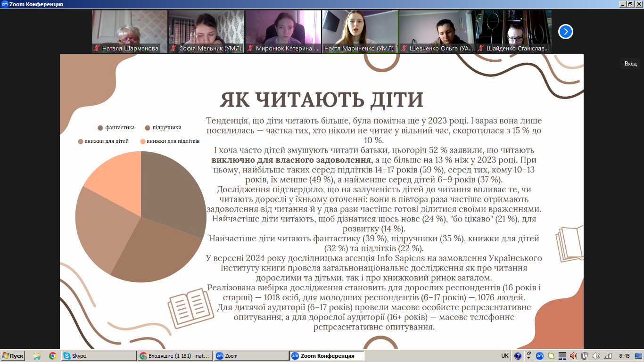
Task: Click muted mic icon on Миронюк Катерина
Action: 250,48
